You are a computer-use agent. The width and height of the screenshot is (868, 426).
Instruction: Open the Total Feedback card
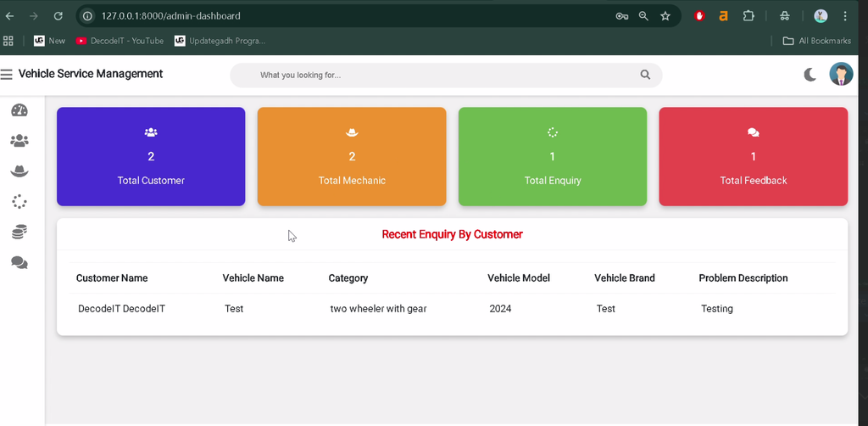click(x=753, y=156)
